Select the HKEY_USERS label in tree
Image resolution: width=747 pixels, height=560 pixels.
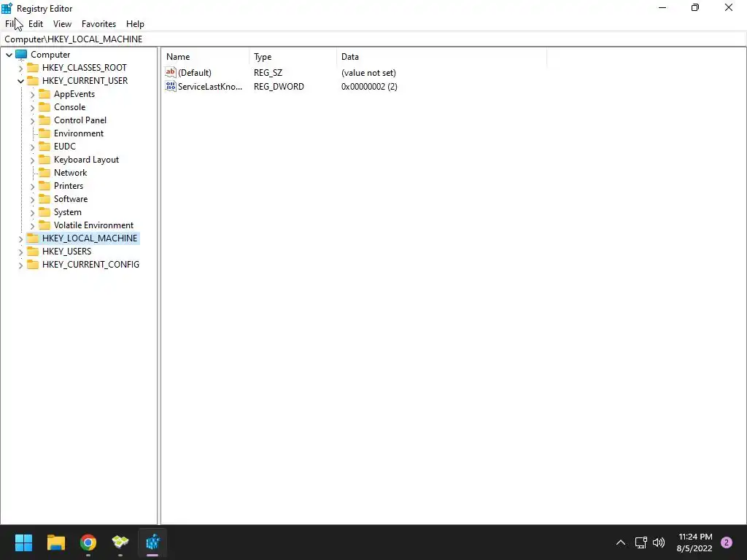66,251
